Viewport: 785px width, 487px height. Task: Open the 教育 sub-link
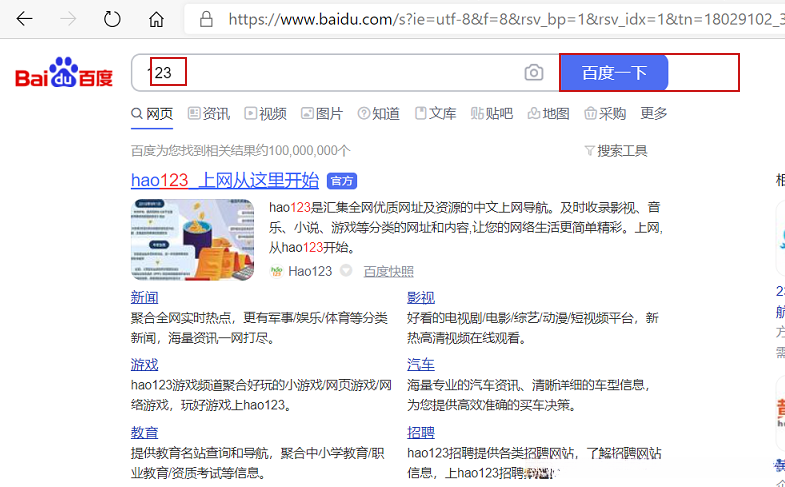[x=145, y=432]
